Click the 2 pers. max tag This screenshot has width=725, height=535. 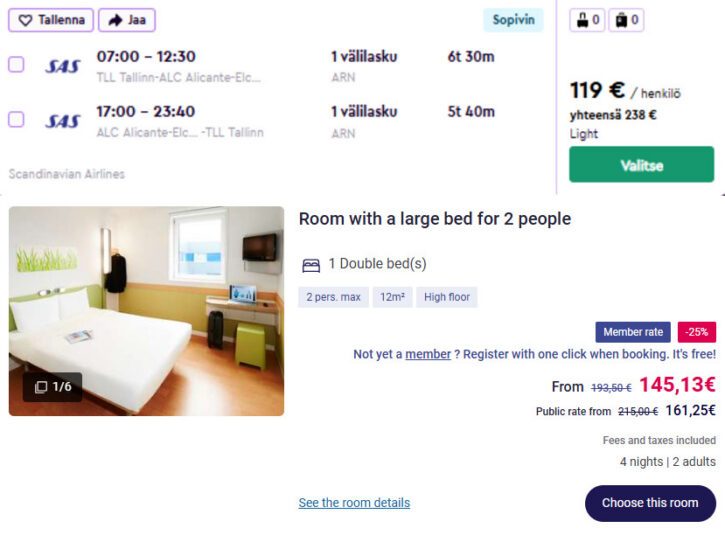333,297
